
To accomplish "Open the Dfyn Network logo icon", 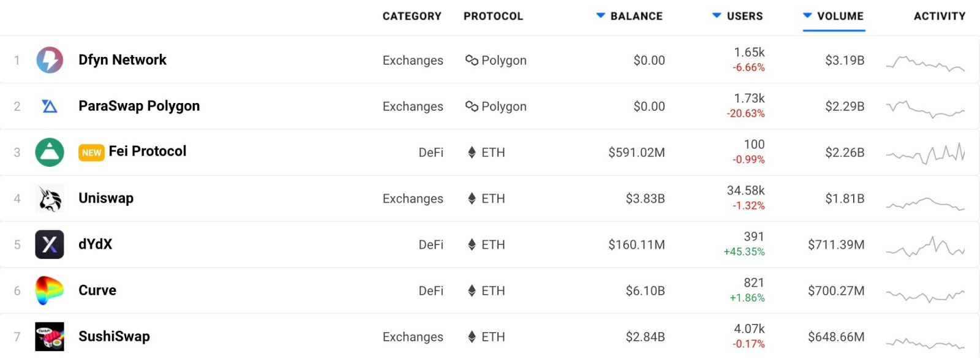I will (50, 60).
